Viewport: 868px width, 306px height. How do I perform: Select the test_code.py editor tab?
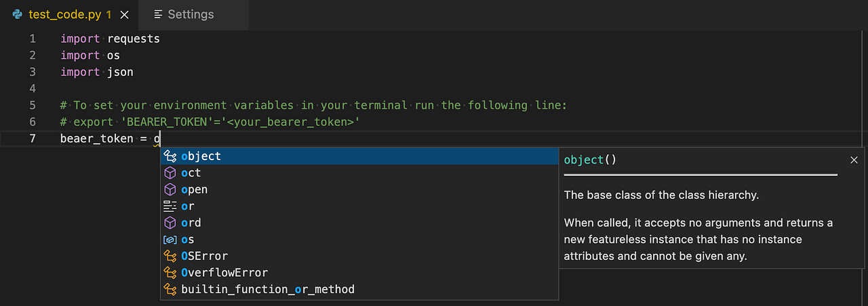coord(65,14)
